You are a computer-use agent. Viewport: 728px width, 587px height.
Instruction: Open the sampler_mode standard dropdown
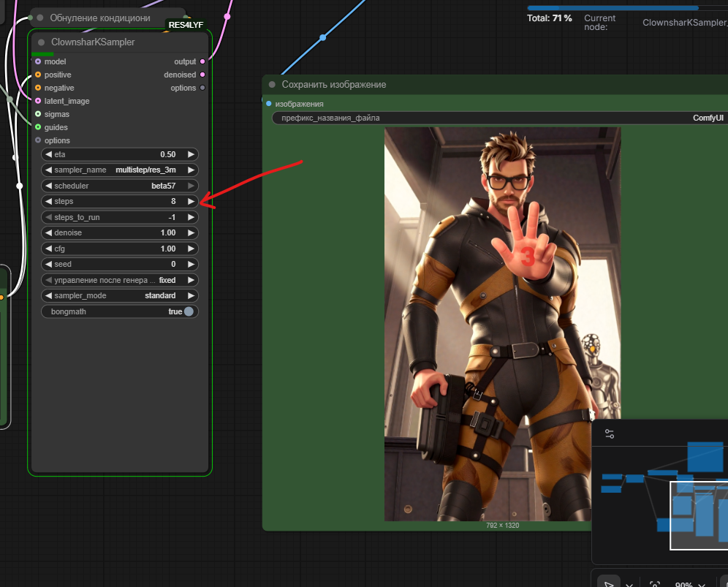[x=120, y=295]
